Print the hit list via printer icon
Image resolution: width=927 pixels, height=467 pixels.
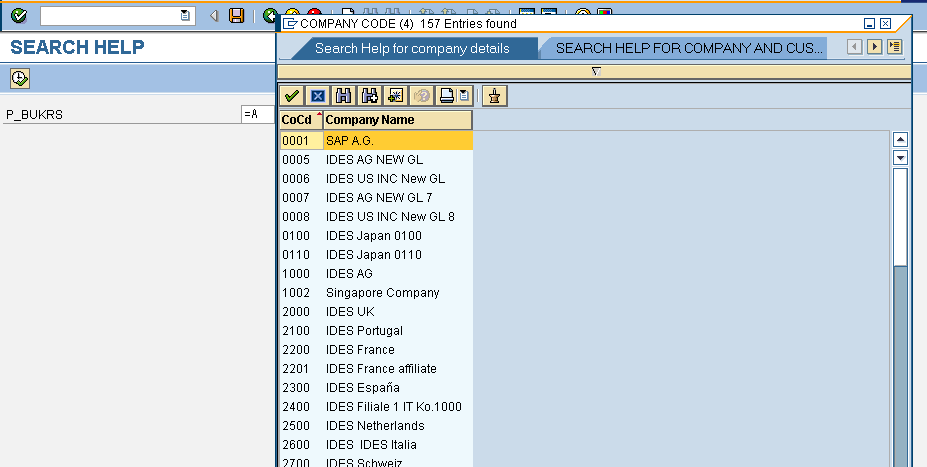pos(447,96)
